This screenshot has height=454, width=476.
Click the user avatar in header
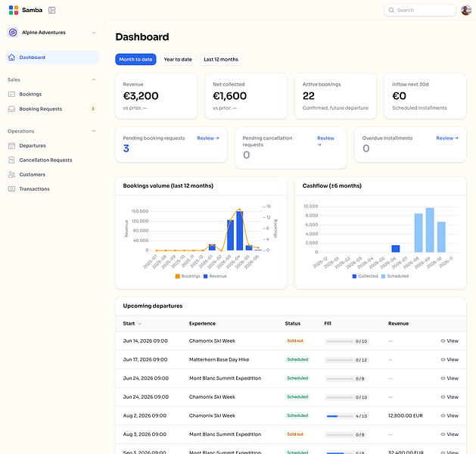click(466, 11)
